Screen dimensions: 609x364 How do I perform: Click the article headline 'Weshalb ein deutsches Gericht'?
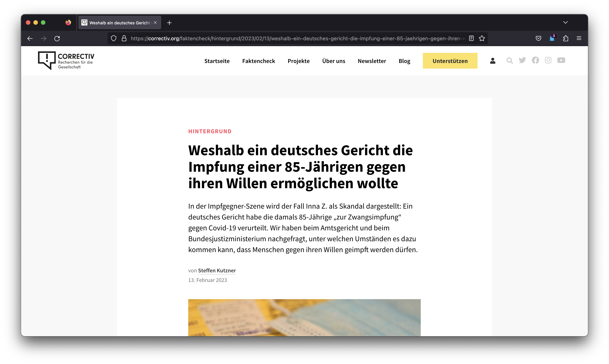301,167
